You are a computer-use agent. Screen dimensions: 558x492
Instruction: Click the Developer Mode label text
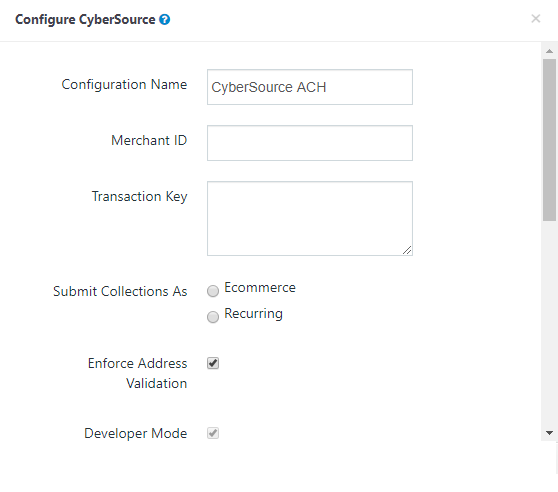(x=136, y=434)
